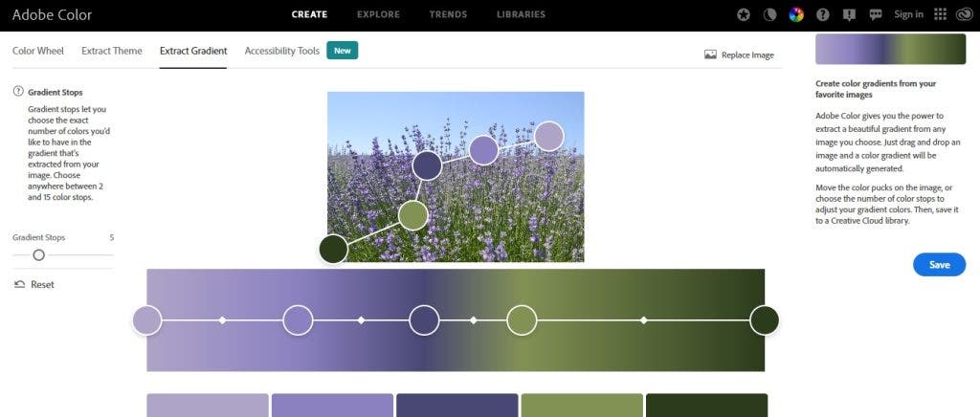Select the dark green puck on image
This screenshot has width=980, height=417.
coord(333,249)
